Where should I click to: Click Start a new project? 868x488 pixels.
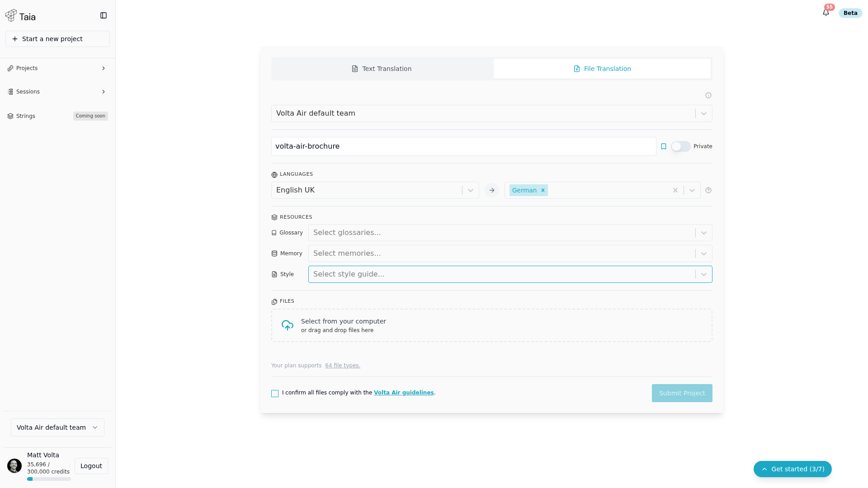pyautogui.click(x=57, y=39)
